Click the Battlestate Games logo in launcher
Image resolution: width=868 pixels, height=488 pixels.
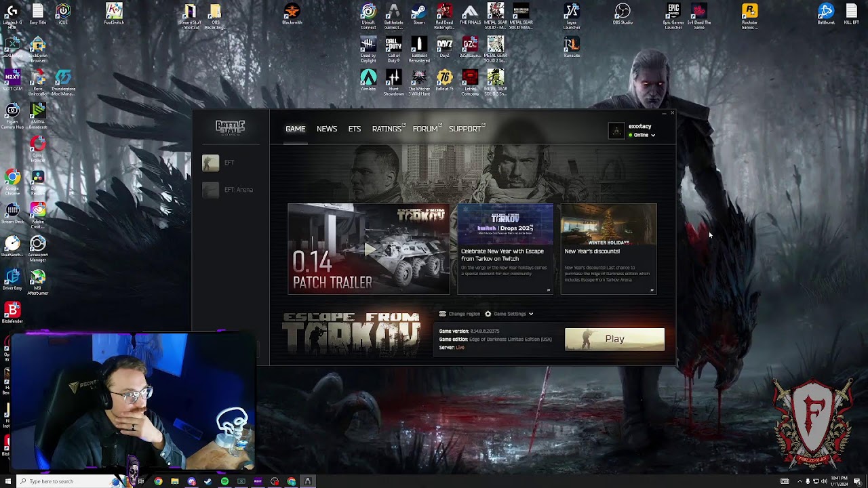pos(230,127)
